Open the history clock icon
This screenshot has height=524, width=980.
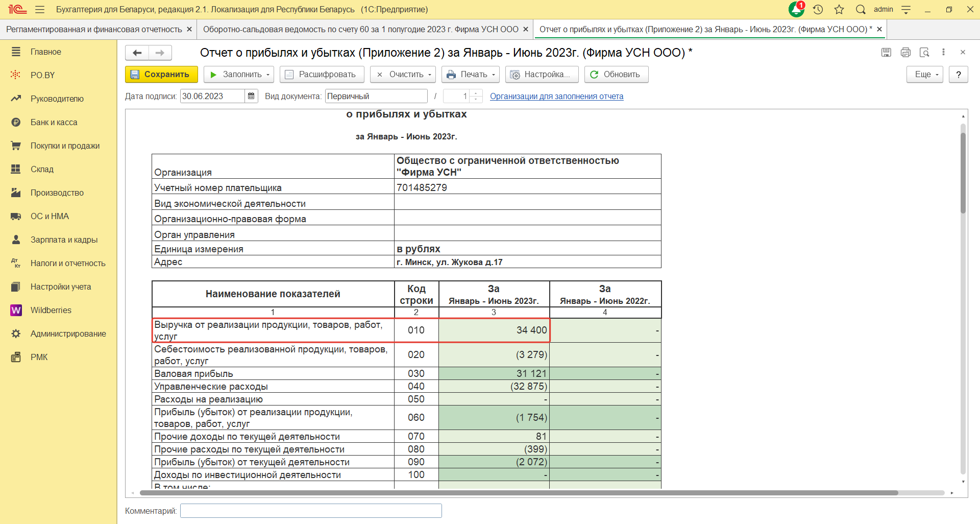(818, 9)
